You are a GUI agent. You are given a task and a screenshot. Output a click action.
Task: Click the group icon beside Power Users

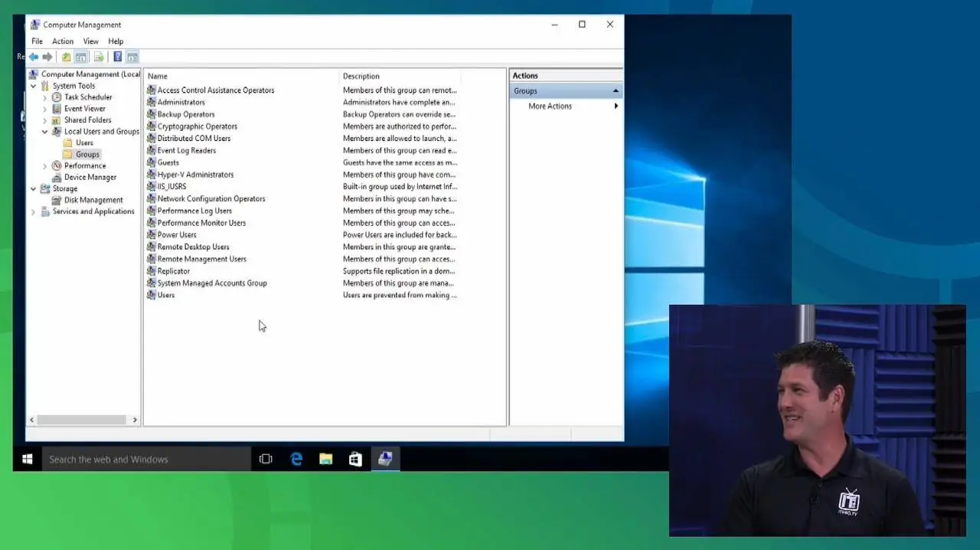click(151, 235)
